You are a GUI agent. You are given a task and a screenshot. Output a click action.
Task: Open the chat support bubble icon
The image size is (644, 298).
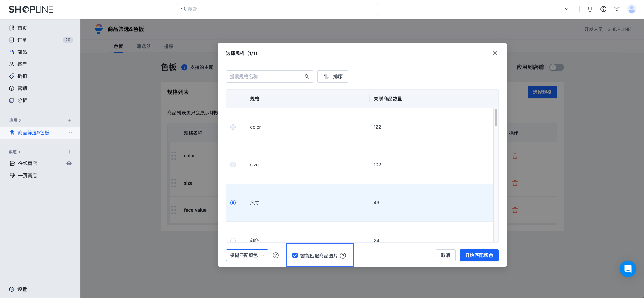[628, 269]
